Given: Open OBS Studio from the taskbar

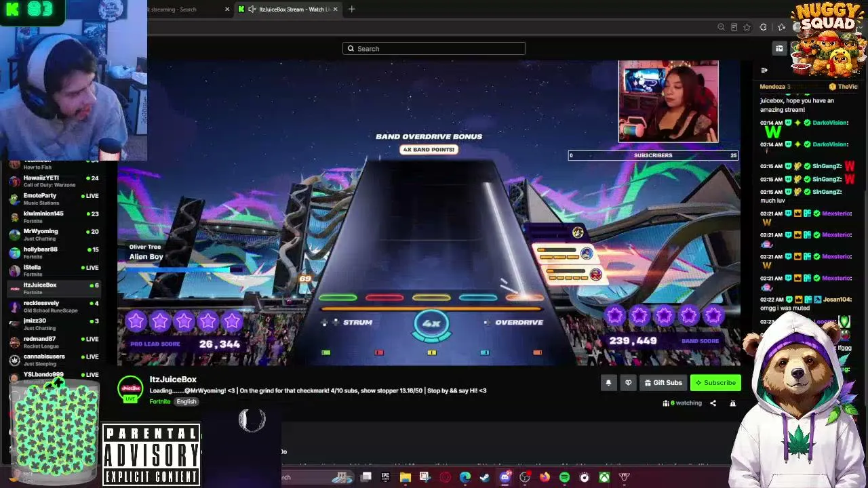Looking at the screenshot, I should pyautogui.click(x=525, y=477).
